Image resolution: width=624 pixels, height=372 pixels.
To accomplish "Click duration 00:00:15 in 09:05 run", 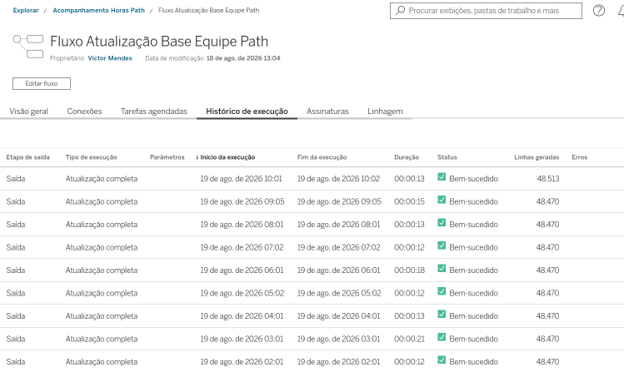I will click(410, 202).
